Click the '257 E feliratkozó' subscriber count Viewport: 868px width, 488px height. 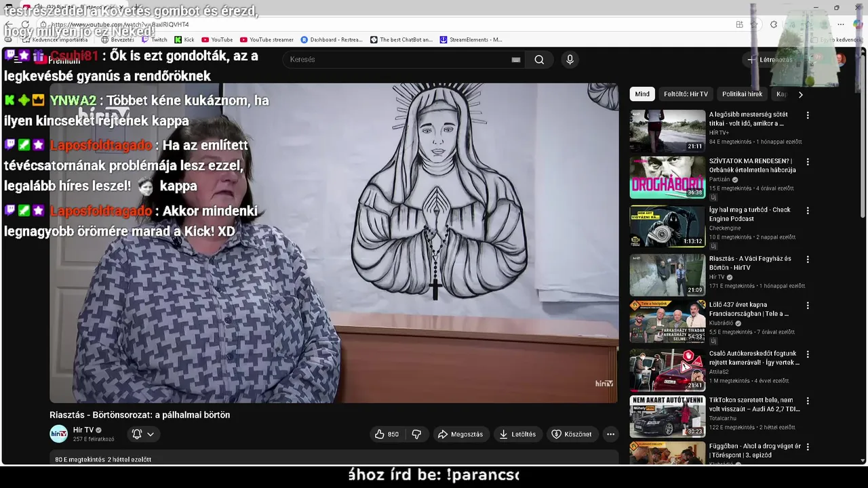coord(94,439)
